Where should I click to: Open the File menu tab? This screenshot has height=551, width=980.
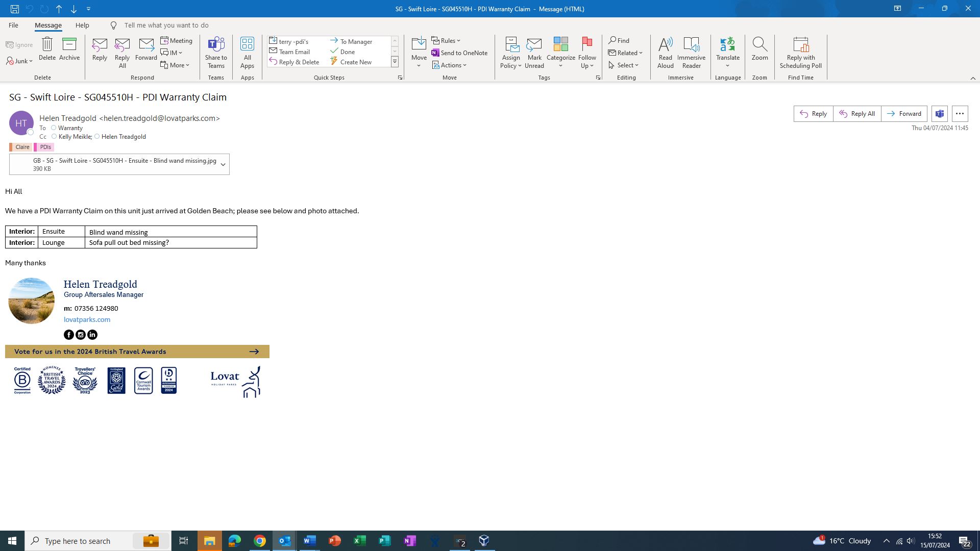click(x=13, y=26)
